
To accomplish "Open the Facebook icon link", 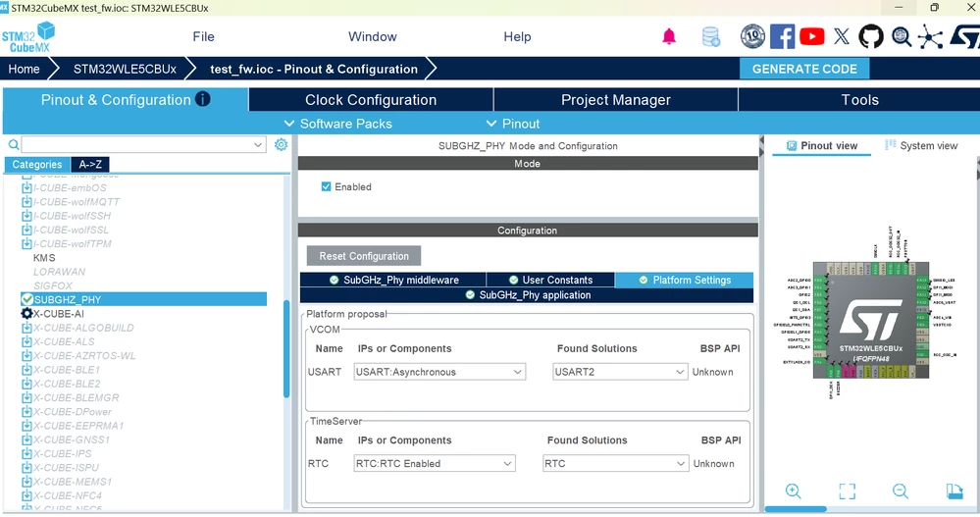I will (x=782, y=37).
